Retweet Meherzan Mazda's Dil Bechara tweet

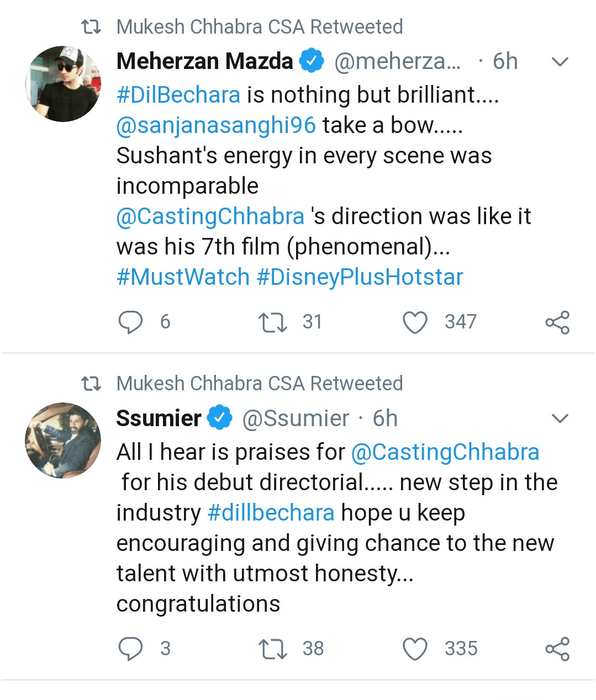click(273, 322)
